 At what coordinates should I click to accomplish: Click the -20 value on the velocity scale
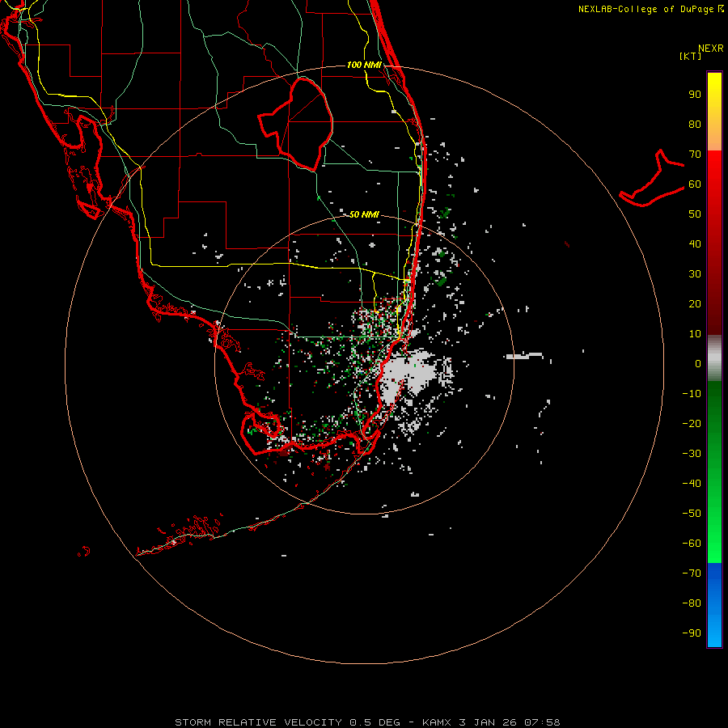(x=692, y=424)
